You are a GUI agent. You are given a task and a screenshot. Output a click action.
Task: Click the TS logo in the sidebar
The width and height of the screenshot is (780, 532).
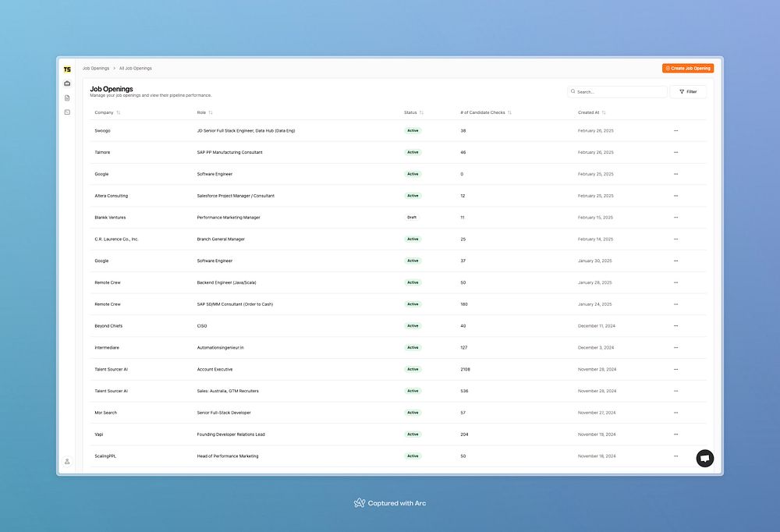pos(67,69)
